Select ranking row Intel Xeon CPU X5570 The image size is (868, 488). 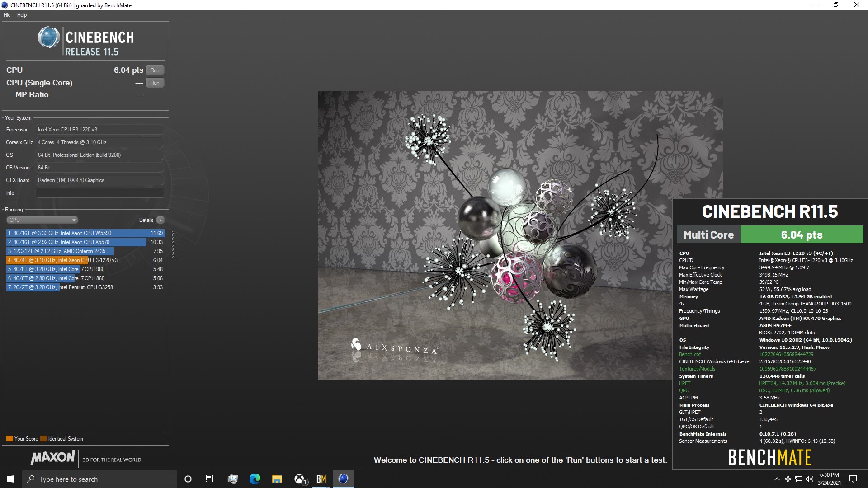click(x=85, y=242)
